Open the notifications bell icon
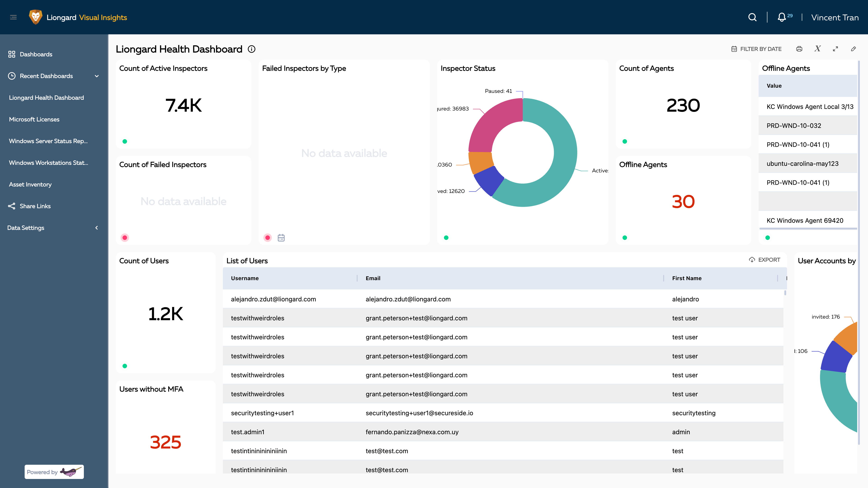This screenshot has height=488, width=868. click(x=781, y=17)
